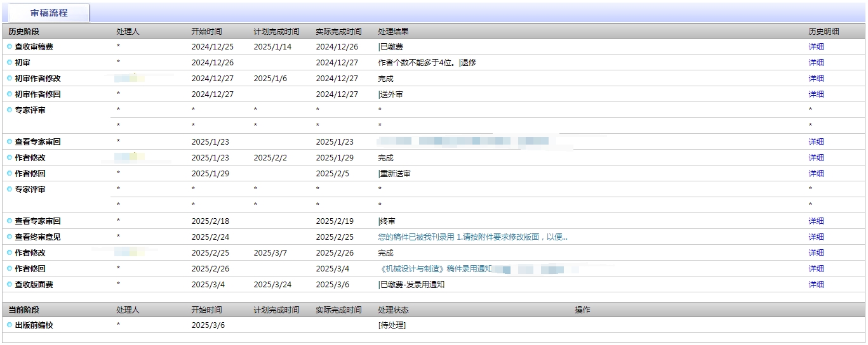Click the bullet icon beside 查收版面费
This screenshot has height=345, width=868.
click(10, 285)
